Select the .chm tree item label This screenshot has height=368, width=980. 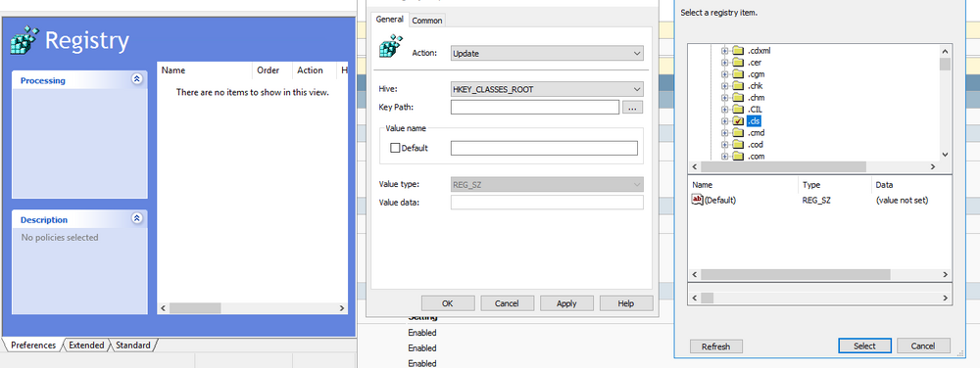[x=756, y=98]
